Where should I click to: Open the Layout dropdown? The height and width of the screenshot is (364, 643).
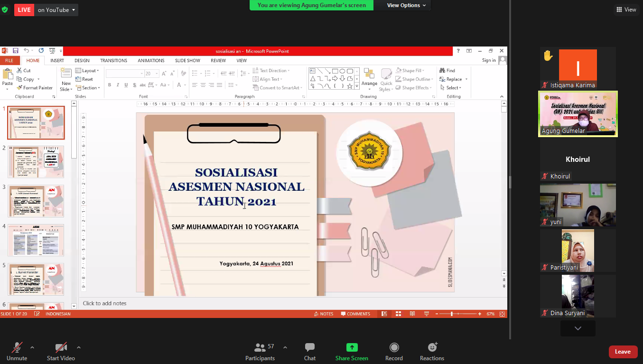pos(87,71)
